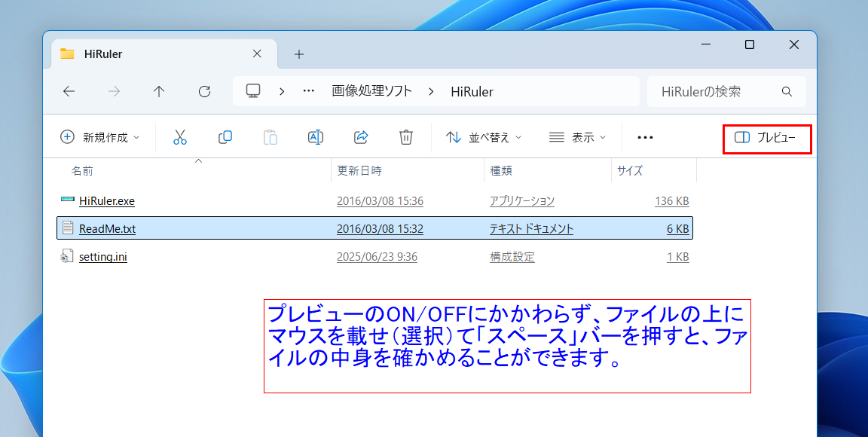Click the HiRuler.exe ruler icon

(68, 199)
